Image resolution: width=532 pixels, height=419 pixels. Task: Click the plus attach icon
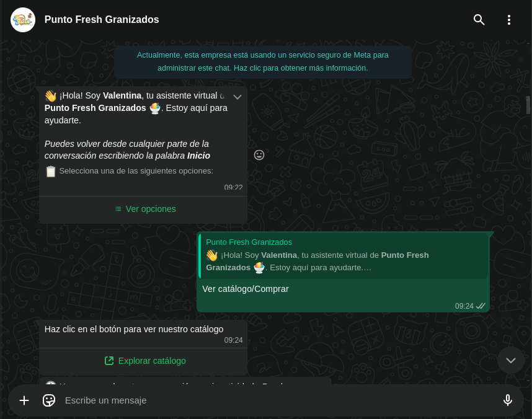pyautogui.click(x=24, y=400)
